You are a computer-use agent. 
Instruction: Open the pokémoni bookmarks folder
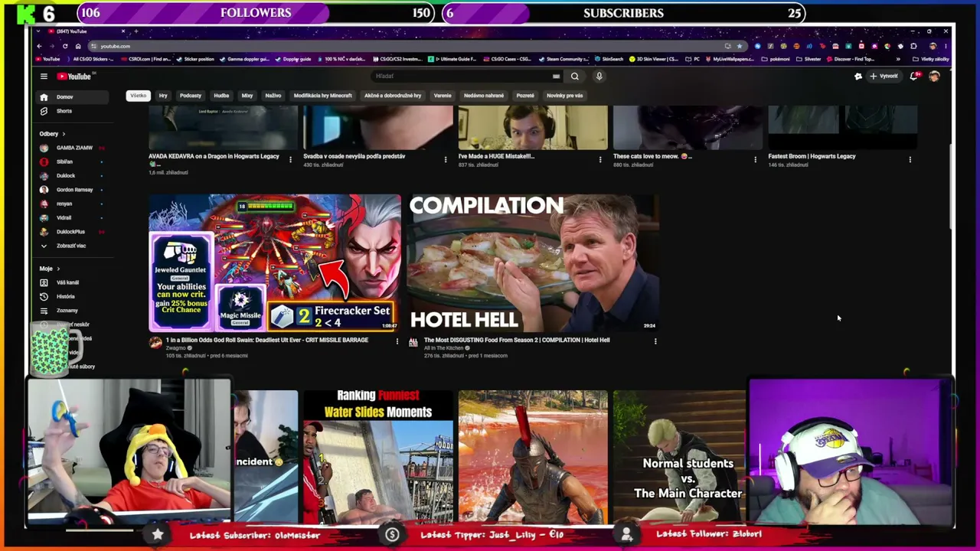[777, 59]
